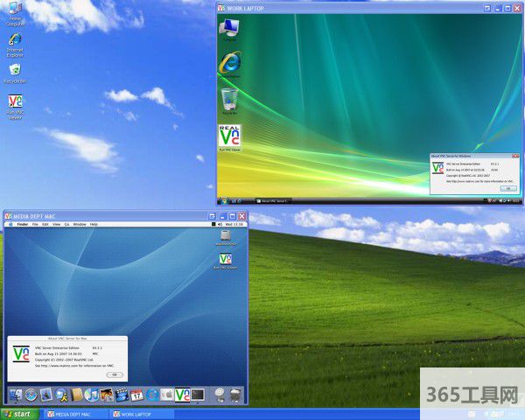This screenshot has height=420, width=525.
Task: Open the Help menu in Mac menu bar
Action: pyautogui.click(x=94, y=225)
